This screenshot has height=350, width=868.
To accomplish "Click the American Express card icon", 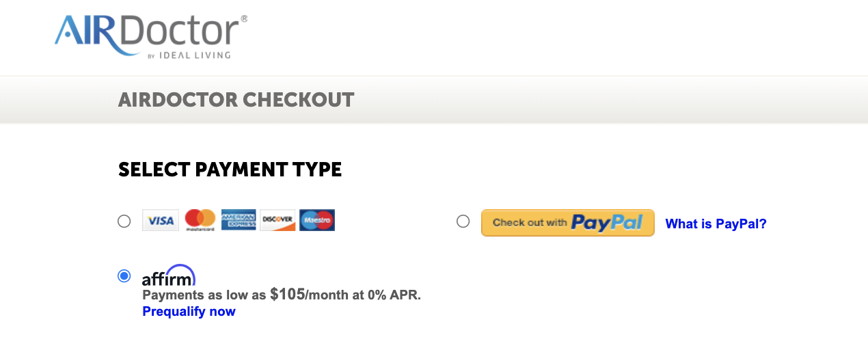I will [x=239, y=220].
